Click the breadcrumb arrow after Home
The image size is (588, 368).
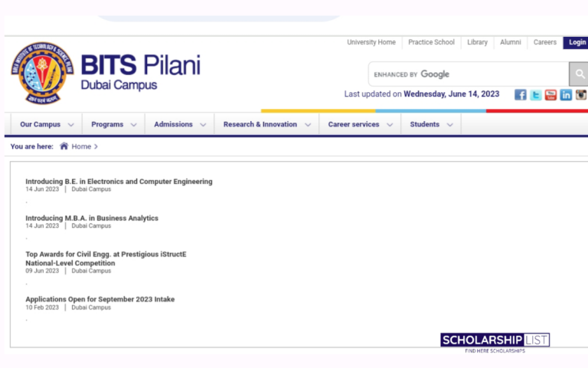[x=96, y=146]
